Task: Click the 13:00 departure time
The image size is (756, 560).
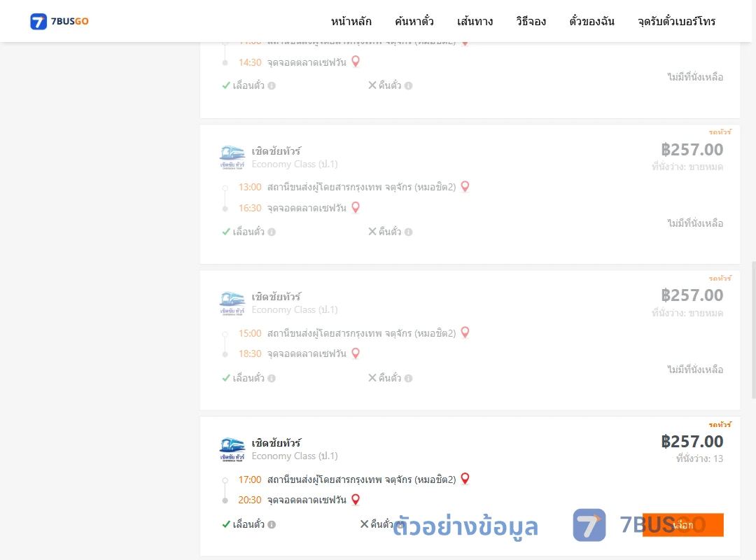Action: click(250, 187)
